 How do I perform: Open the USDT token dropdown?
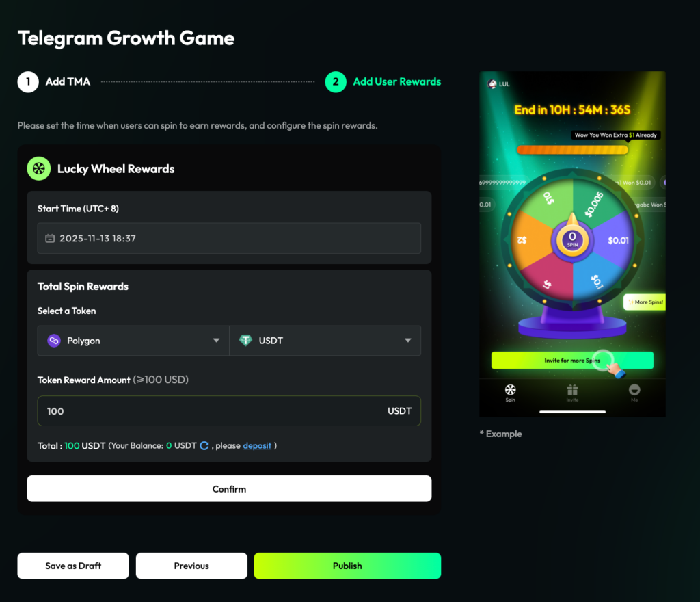click(x=407, y=341)
